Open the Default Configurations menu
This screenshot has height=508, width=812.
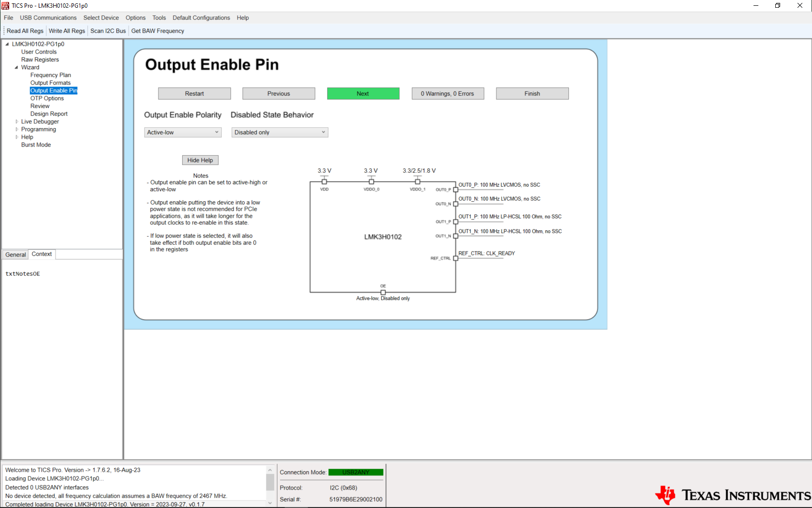click(201, 18)
